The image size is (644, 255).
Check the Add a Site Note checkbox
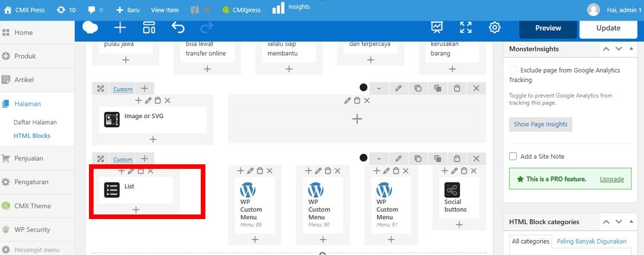(513, 156)
